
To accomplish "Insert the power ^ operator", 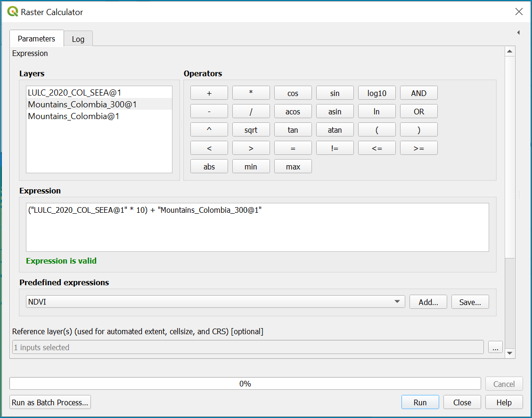I will (209, 129).
